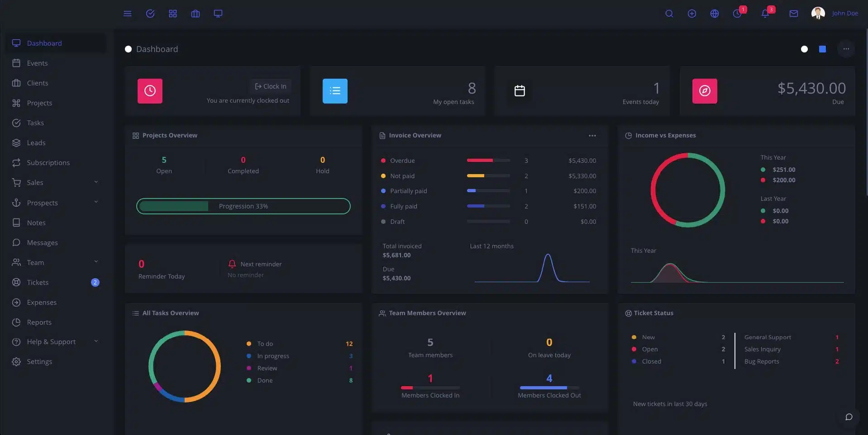
Task: Click the Not paid invoice row label
Action: coord(402,176)
